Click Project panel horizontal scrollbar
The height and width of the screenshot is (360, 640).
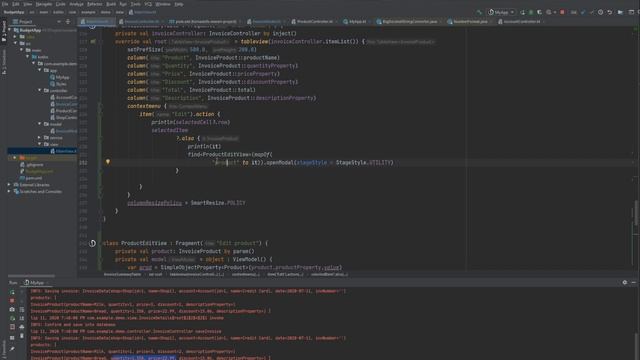click(31, 276)
